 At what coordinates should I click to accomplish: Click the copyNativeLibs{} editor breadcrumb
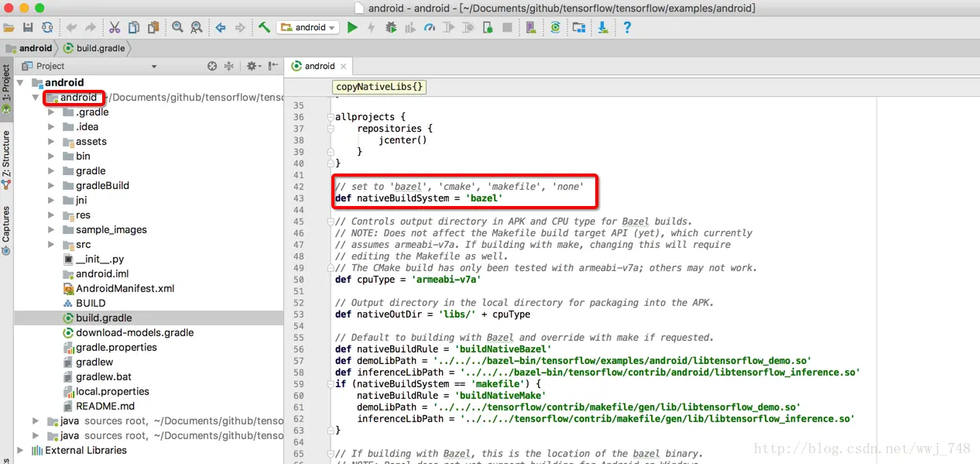[379, 87]
